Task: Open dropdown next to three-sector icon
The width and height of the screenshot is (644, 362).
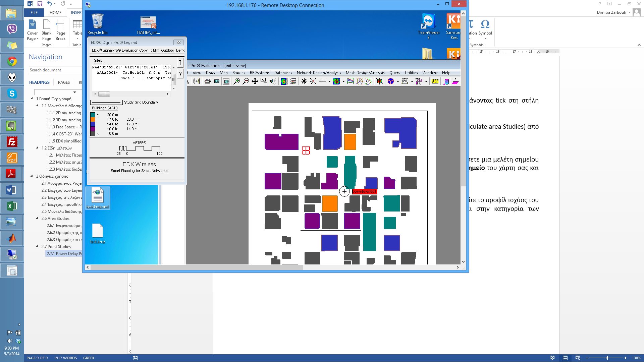Action: (398, 81)
